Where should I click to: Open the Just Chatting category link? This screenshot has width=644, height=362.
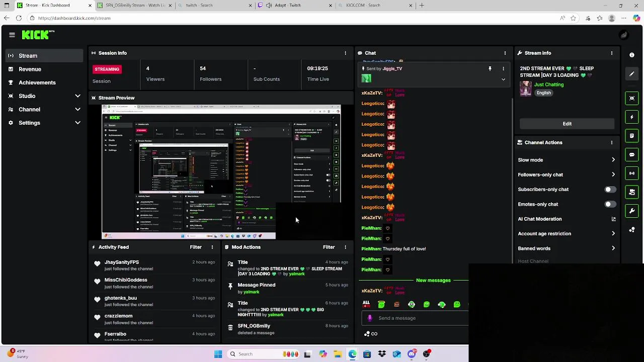point(549,84)
